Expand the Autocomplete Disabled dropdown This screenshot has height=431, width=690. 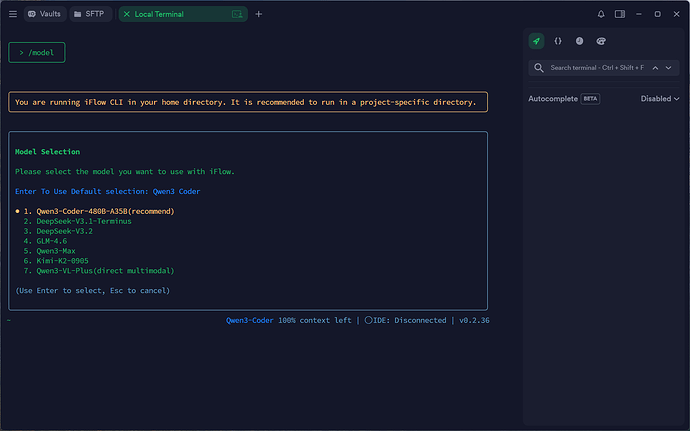tap(660, 99)
